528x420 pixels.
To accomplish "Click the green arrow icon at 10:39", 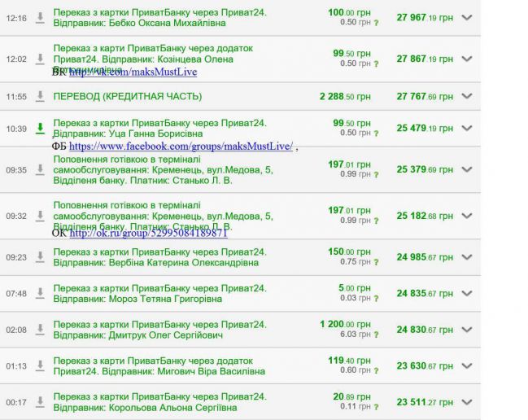I will [x=40, y=129].
